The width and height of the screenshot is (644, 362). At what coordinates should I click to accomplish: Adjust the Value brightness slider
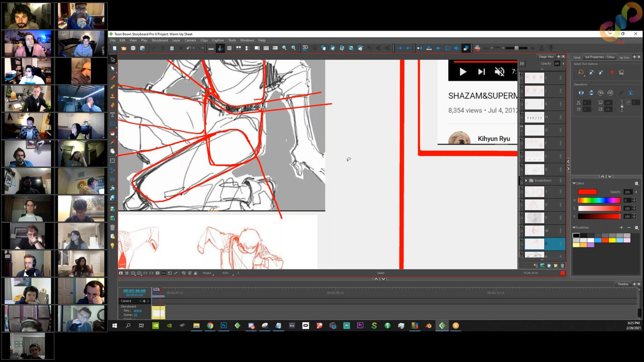(x=599, y=216)
